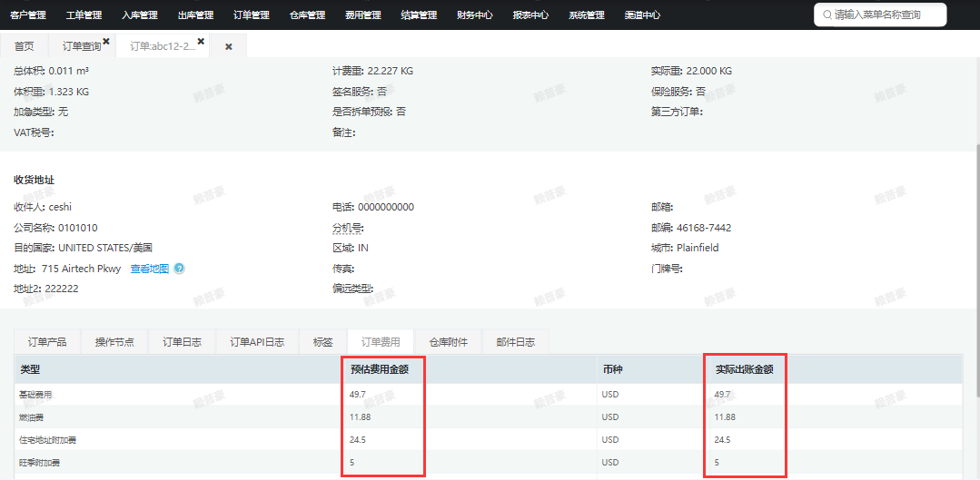Close the 订单:abc12-2... tab with its x
The image size is (980, 480).
(x=201, y=41)
